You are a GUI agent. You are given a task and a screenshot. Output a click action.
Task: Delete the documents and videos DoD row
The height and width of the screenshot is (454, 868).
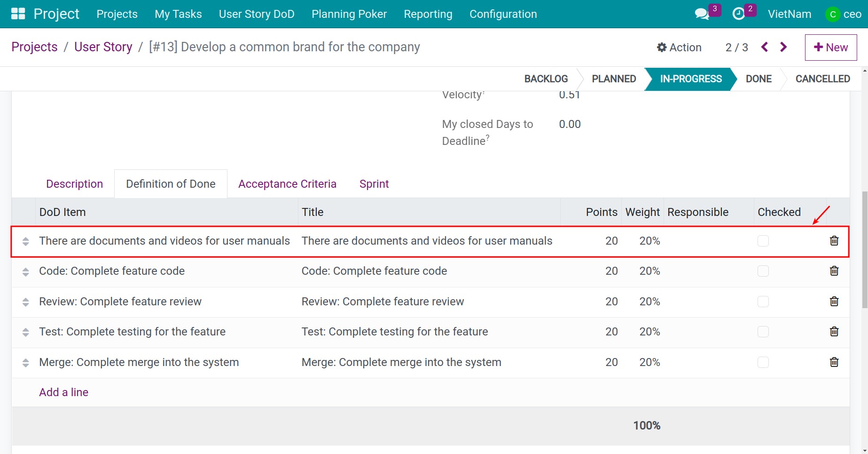[834, 241]
